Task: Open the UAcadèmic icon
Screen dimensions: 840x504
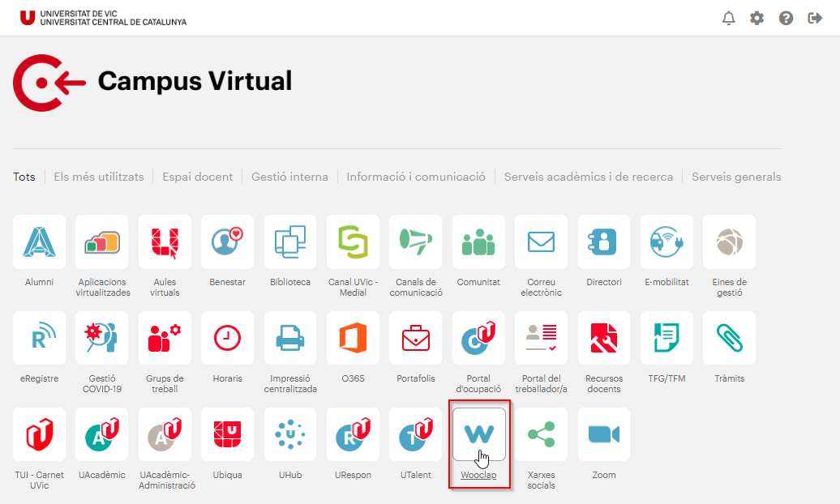Action: (x=102, y=434)
